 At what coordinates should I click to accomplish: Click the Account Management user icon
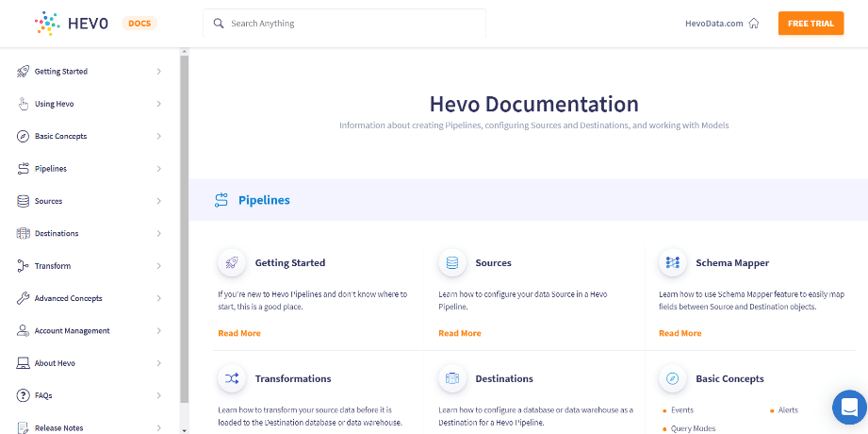(x=23, y=331)
